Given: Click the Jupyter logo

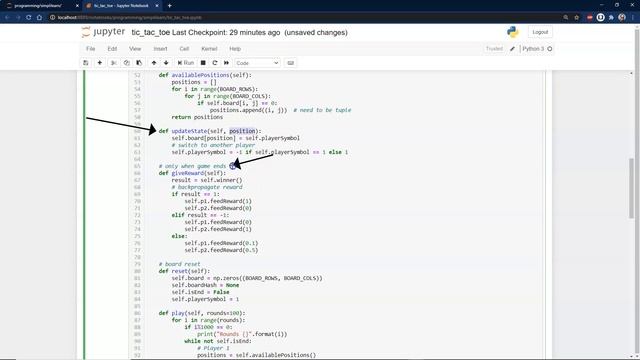Looking at the screenshot, I should [x=103, y=32].
